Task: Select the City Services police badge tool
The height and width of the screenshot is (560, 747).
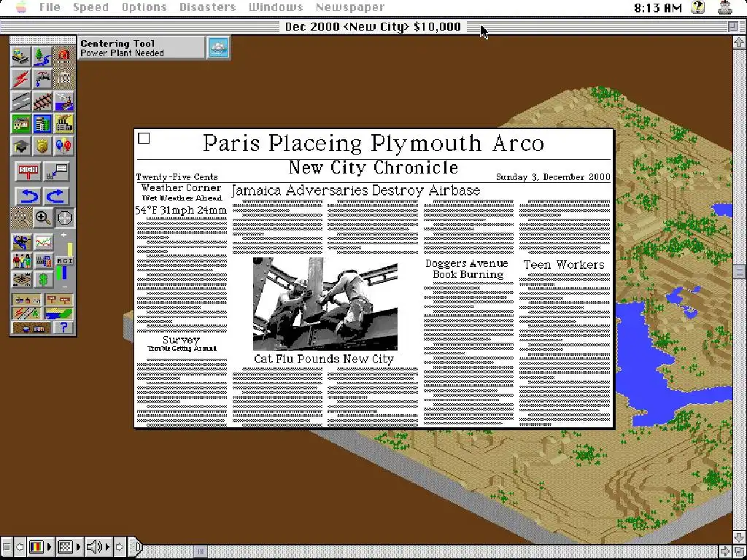Action: point(42,146)
